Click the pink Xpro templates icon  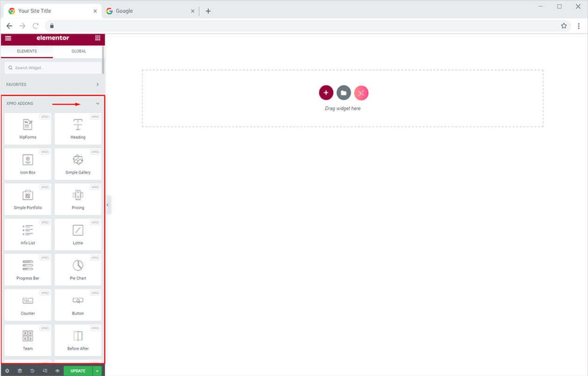(x=361, y=93)
